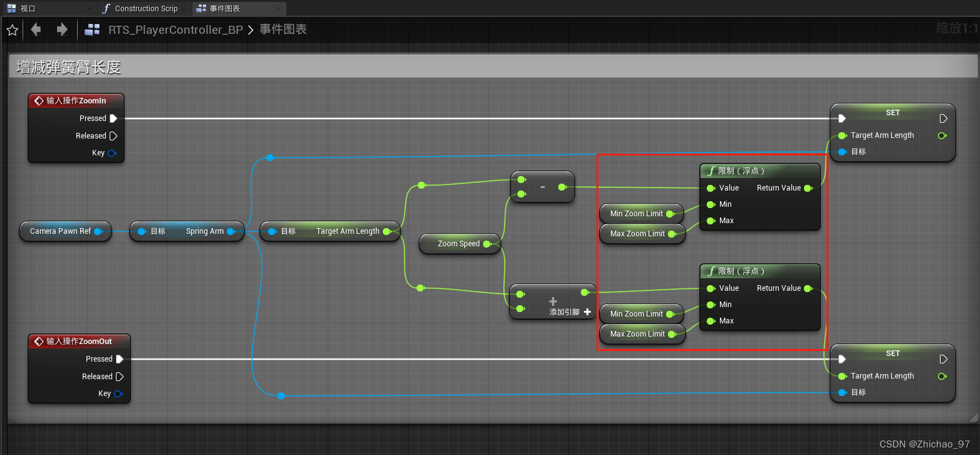Click the f icon on the upper 限制（浮点）node
The height and width of the screenshot is (455, 980).
711,170
